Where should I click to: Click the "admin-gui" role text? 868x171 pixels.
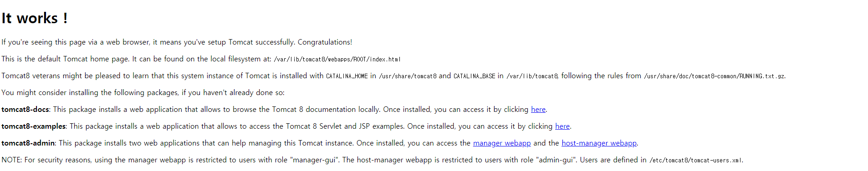coord(556,160)
